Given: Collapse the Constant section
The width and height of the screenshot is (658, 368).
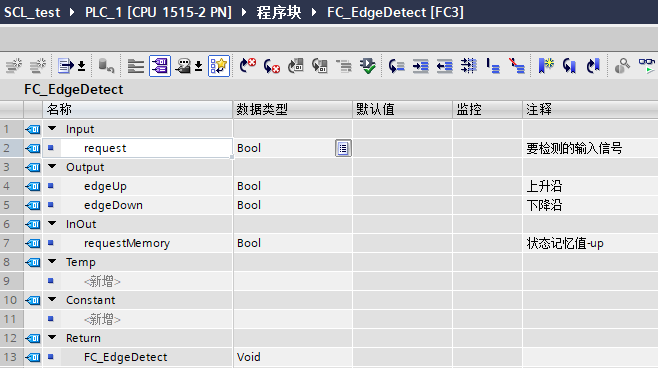Looking at the screenshot, I should coord(52,300).
